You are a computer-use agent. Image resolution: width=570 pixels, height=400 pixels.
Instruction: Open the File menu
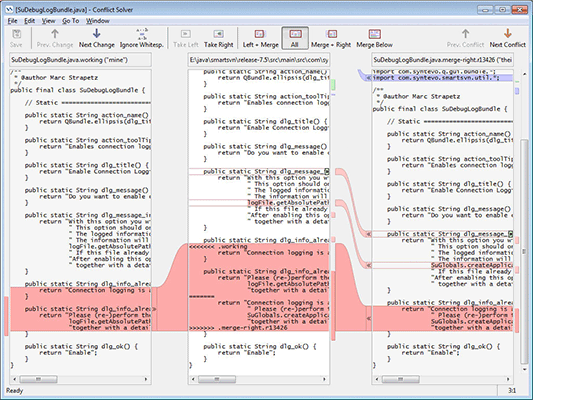click(x=12, y=21)
